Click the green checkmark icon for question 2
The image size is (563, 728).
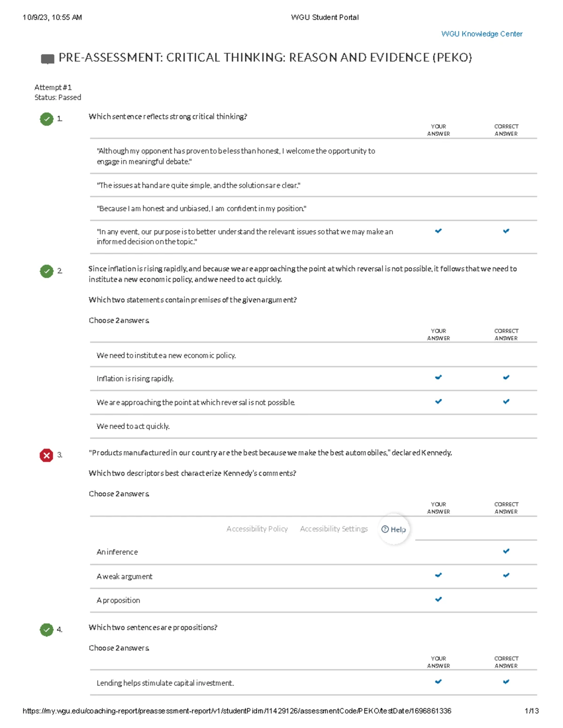pyautogui.click(x=46, y=271)
